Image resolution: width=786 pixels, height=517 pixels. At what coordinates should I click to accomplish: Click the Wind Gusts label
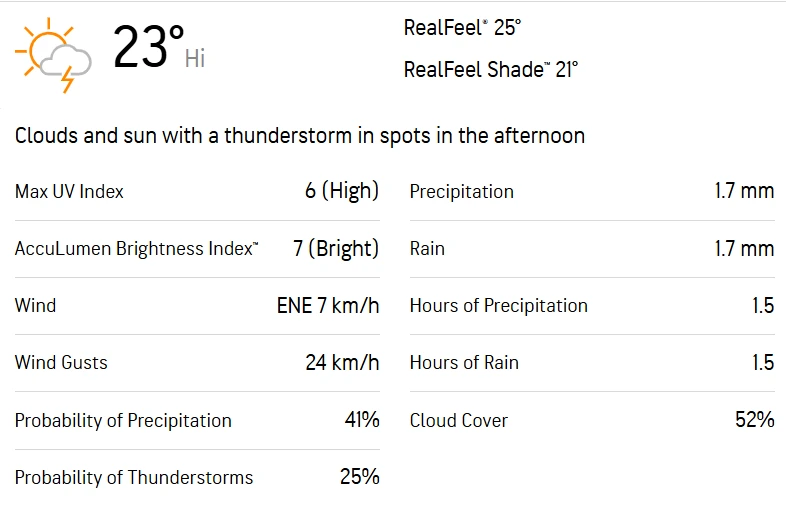(61, 363)
